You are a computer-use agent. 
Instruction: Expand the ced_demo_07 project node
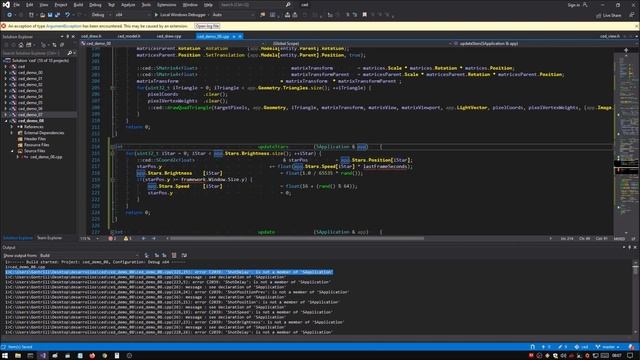(6, 115)
